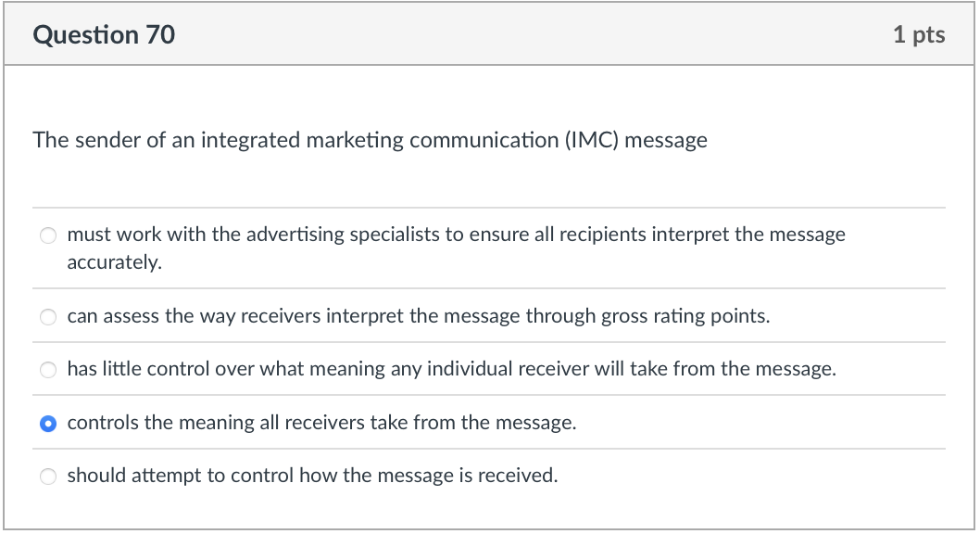This screenshot has height=534, width=980.
Task: Click the '1 pts' label
Action: 921,34
